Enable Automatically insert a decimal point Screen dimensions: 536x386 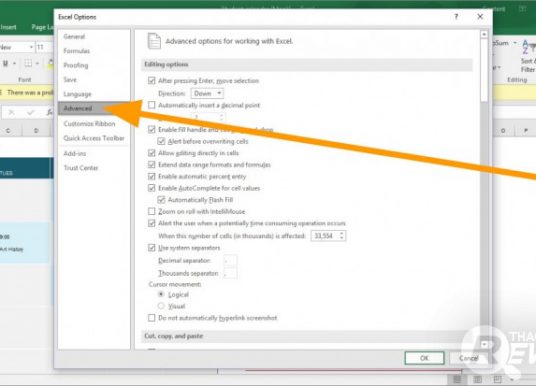click(151, 105)
